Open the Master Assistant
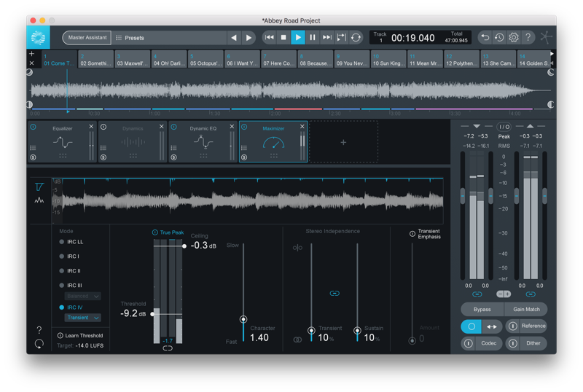 tap(87, 38)
